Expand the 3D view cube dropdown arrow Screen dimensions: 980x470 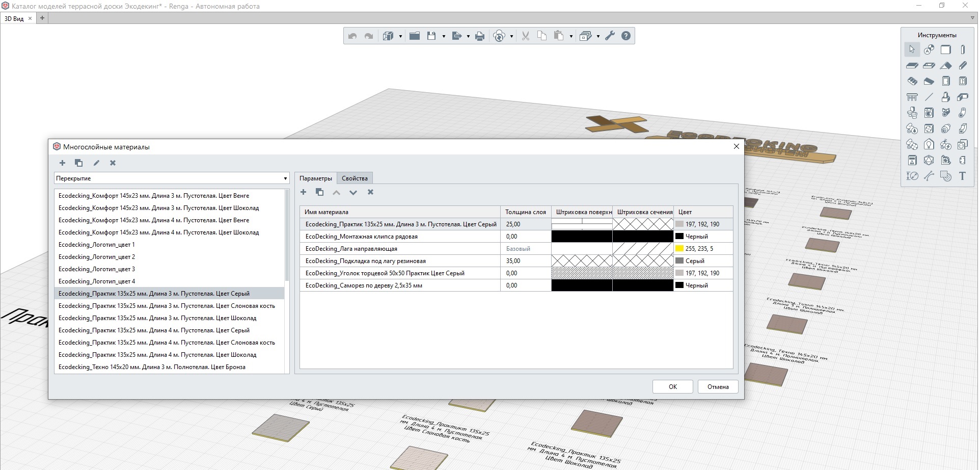pos(400,36)
